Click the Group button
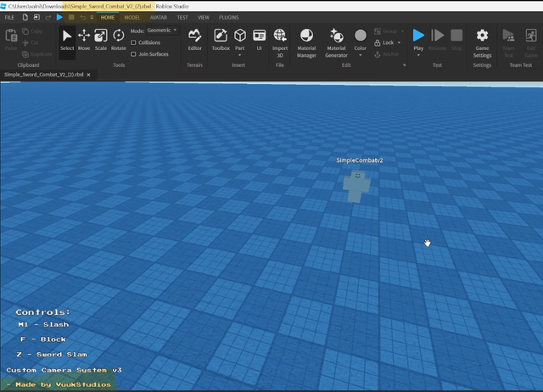The height and width of the screenshot is (392, 543). click(x=386, y=31)
